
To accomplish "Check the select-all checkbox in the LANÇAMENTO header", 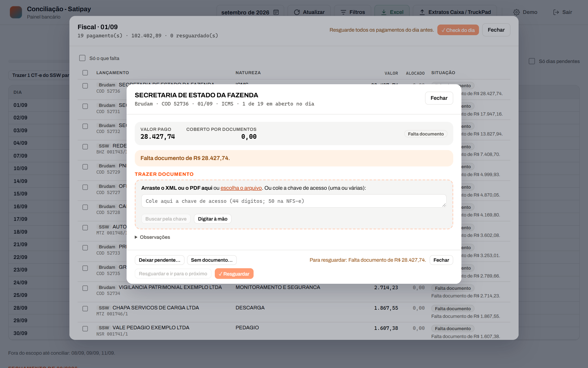I will 85,73.
